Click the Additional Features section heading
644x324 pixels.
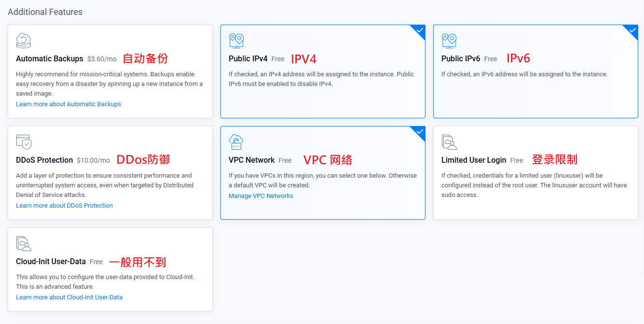click(x=45, y=12)
